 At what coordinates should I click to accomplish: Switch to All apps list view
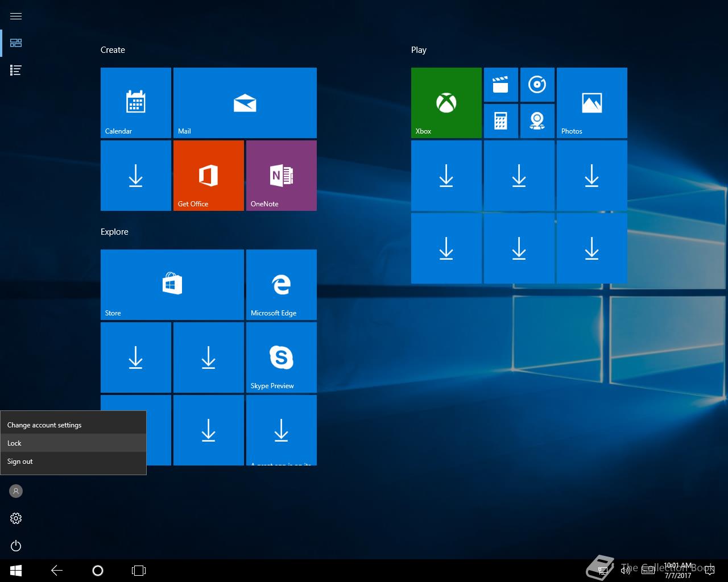pos(16,70)
